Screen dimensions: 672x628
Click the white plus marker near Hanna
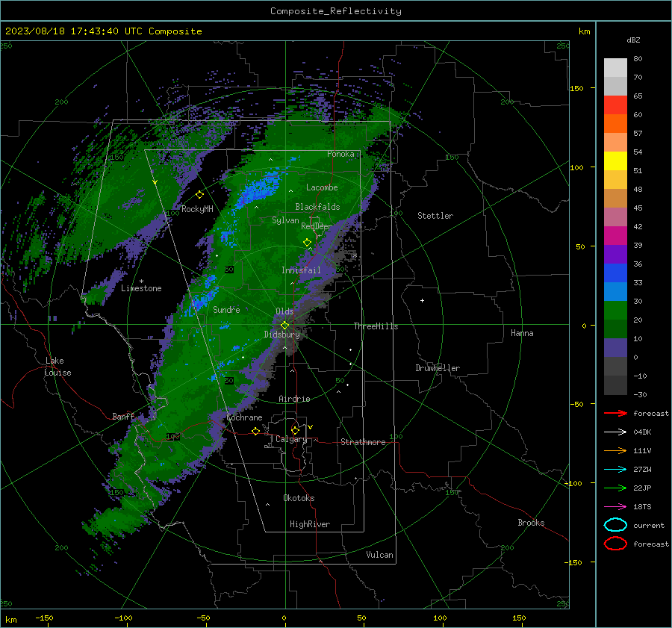pyautogui.click(x=422, y=300)
